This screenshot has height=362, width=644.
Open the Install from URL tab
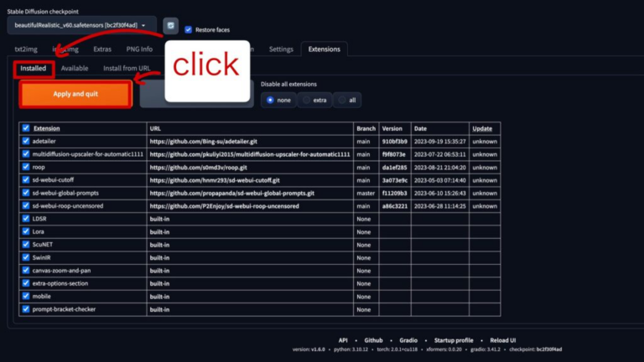tap(127, 69)
